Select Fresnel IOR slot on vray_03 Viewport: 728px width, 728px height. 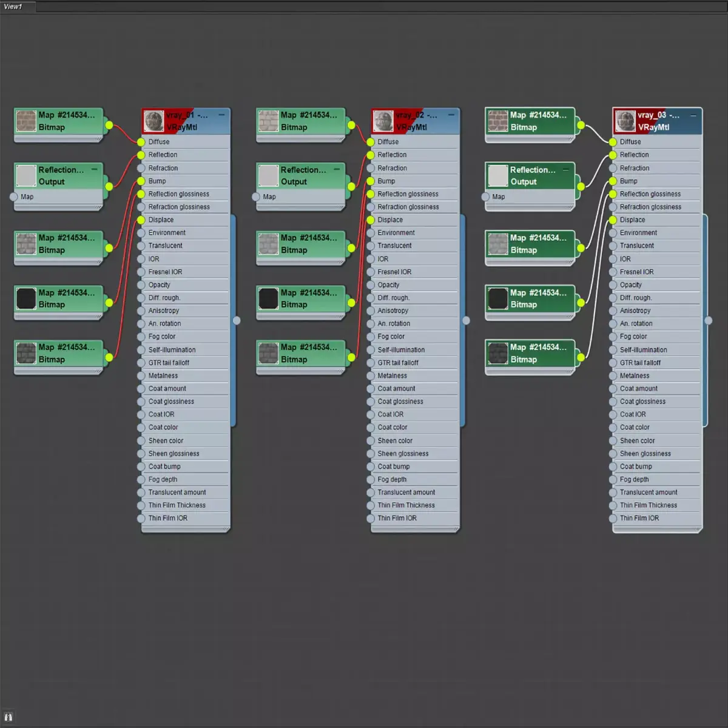tap(657, 272)
